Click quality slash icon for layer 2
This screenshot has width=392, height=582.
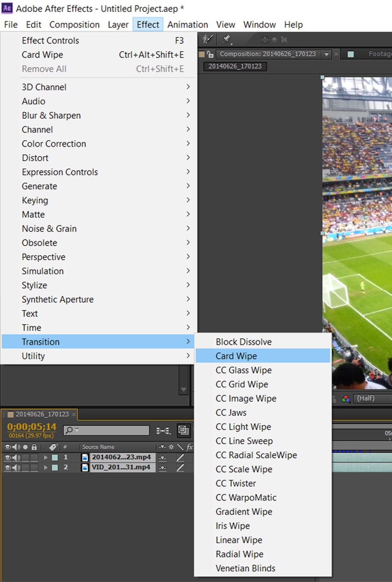coord(180,467)
